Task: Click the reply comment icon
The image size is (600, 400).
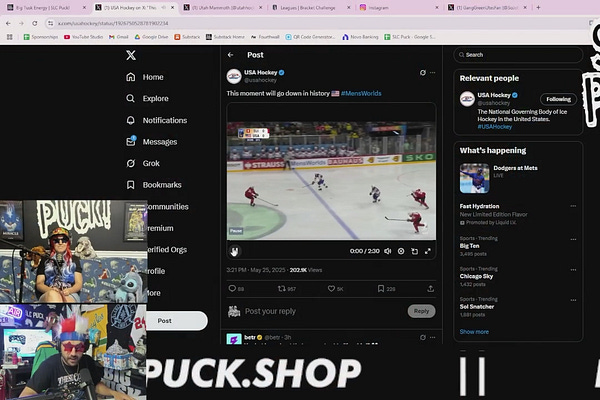Action: tap(232, 289)
